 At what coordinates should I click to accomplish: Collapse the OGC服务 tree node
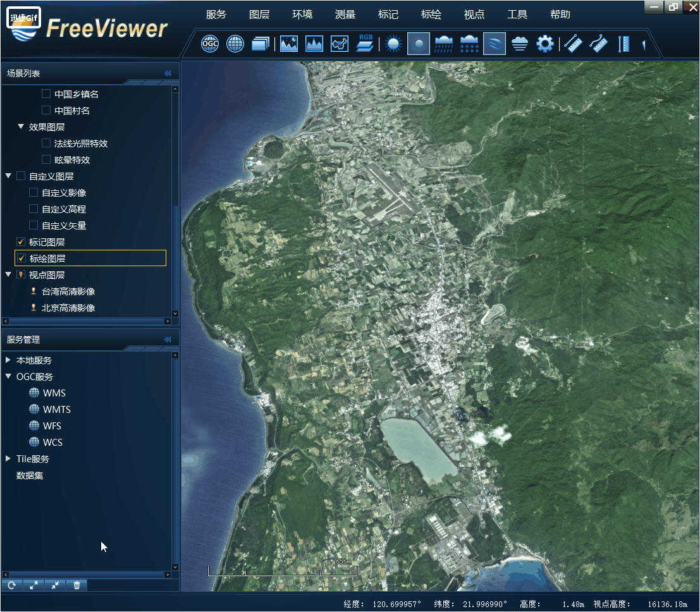coord(8,376)
